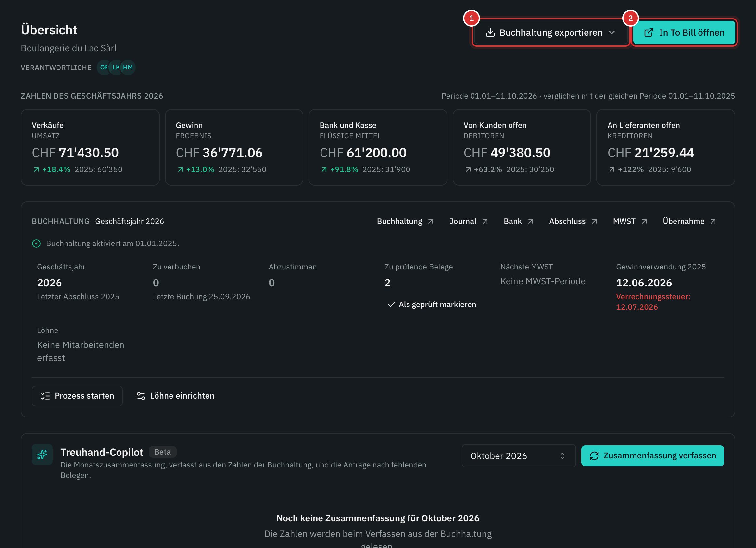The image size is (756, 548).
Task: Click the green check icon by Buchhaltung aktiviert
Action: (36, 244)
